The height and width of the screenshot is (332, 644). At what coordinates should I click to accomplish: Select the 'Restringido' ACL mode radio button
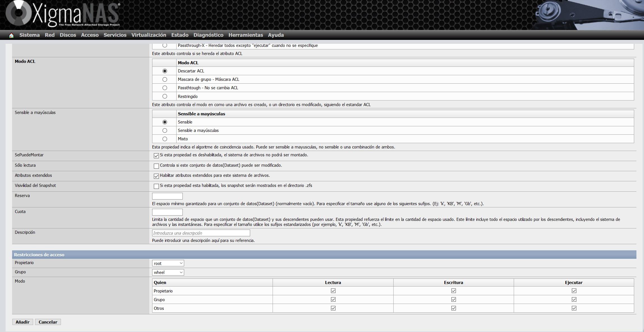click(x=165, y=96)
